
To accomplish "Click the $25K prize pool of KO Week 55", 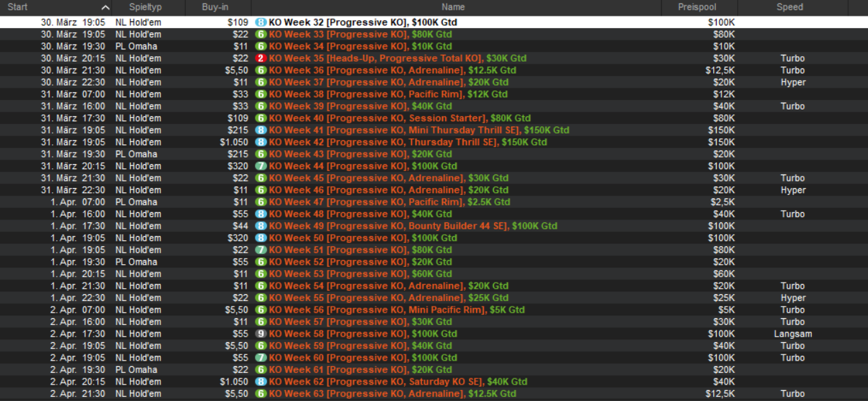I will pos(724,298).
